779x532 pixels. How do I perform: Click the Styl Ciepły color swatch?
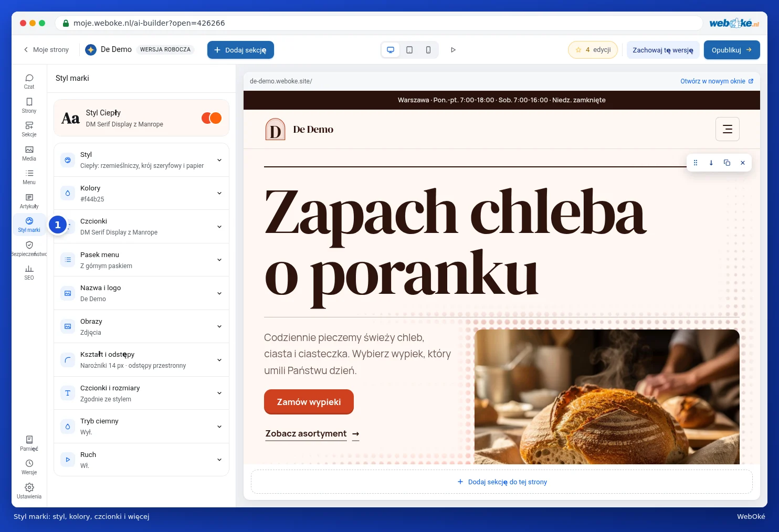212,119
